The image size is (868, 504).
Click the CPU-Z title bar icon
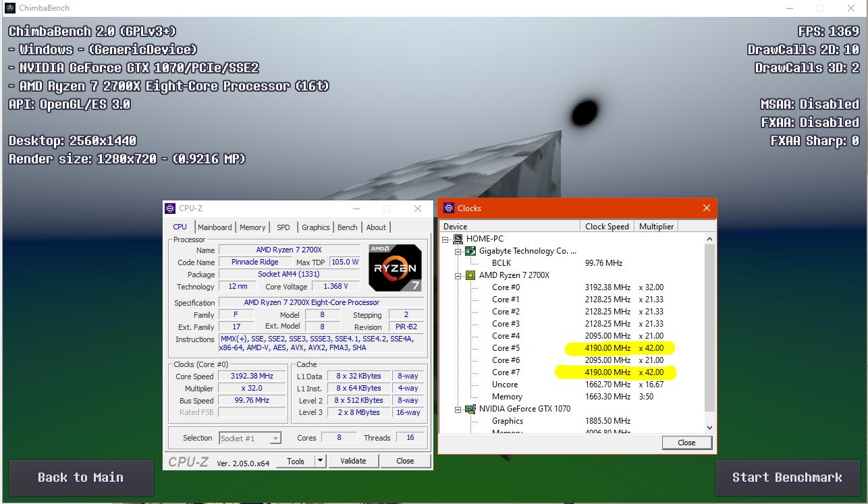(171, 208)
